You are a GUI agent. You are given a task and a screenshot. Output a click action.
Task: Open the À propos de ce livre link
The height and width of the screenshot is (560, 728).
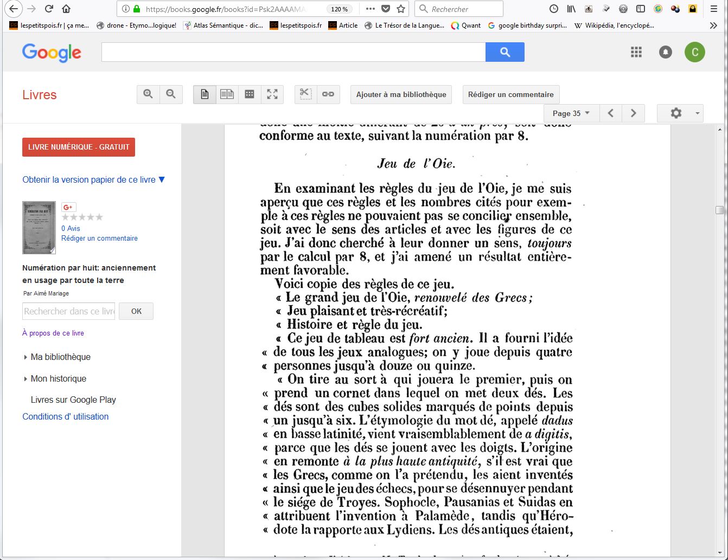click(x=53, y=333)
